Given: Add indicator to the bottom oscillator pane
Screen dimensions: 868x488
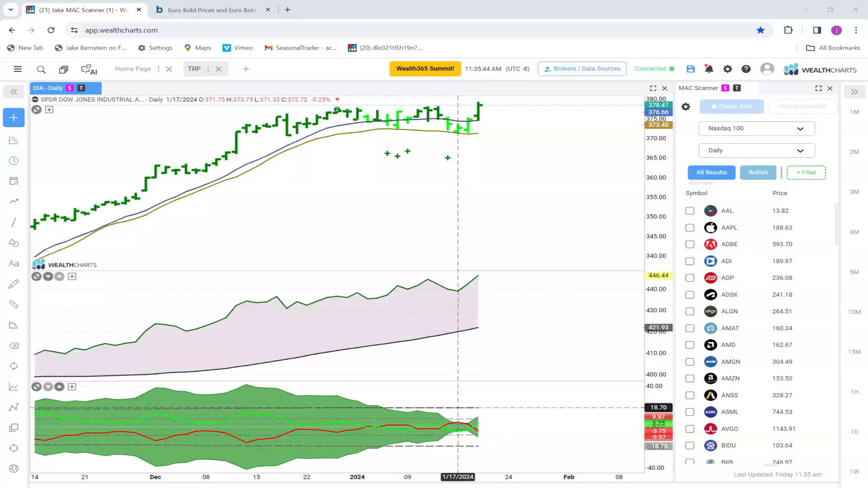Looking at the screenshot, I should click(x=72, y=387).
